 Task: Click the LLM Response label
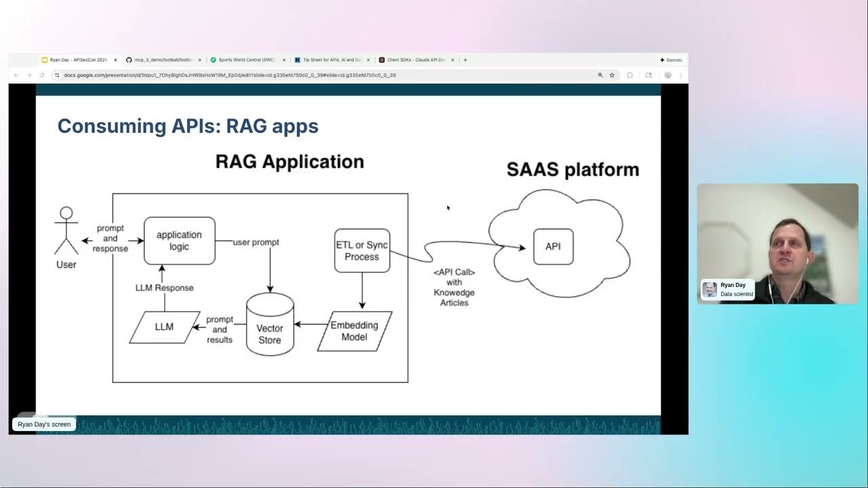click(x=164, y=287)
